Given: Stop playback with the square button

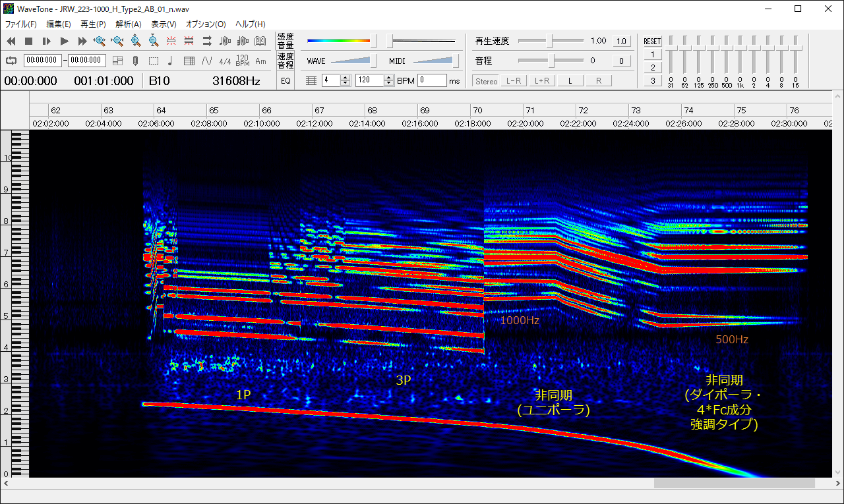Looking at the screenshot, I should coord(29,41).
